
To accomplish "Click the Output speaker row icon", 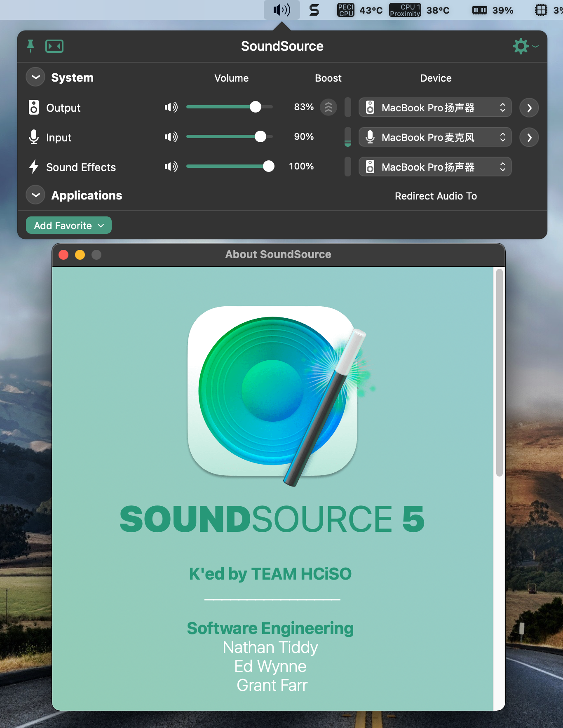I will click(x=34, y=108).
